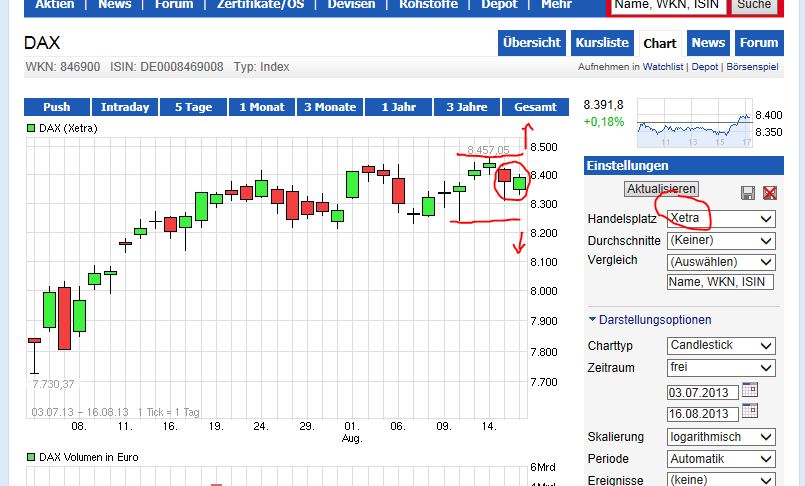Open the Aktien navigation menu
The width and height of the screenshot is (805, 486).
pos(54,5)
